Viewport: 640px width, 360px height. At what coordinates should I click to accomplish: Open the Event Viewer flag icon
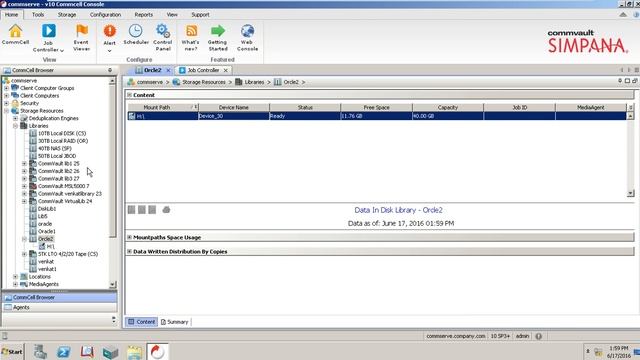point(82,31)
